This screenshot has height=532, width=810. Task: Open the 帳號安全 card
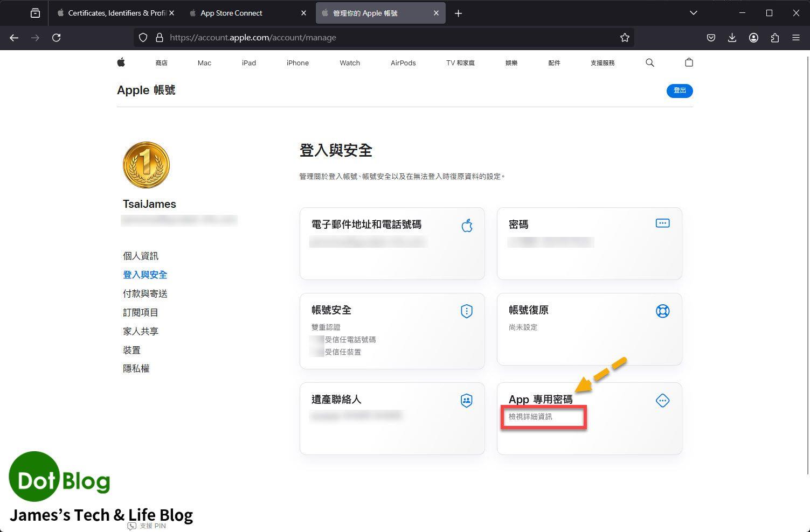point(392,331)
